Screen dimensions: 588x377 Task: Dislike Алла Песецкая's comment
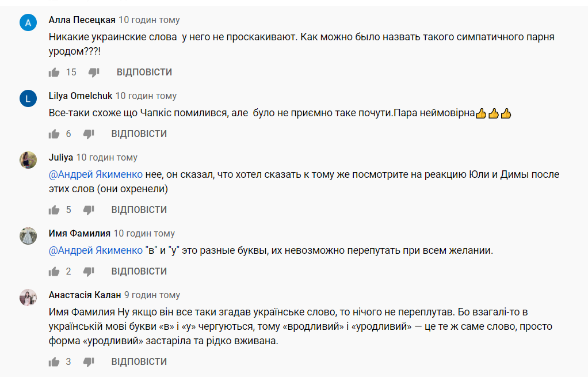[x=94, y=73]
